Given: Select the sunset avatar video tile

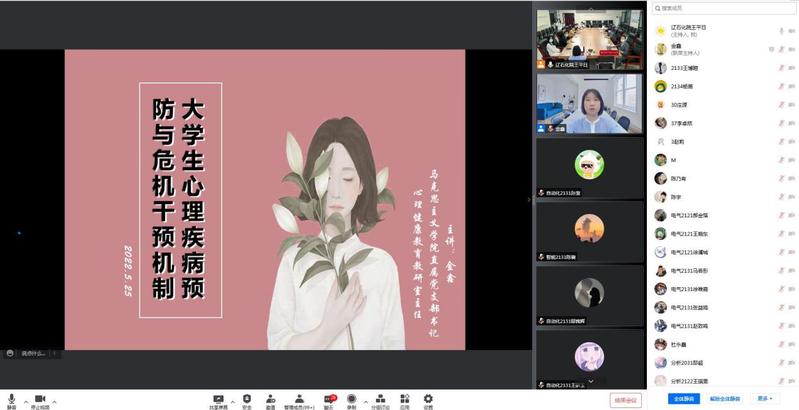Looking at the screenshot, I should click(590, 232).
